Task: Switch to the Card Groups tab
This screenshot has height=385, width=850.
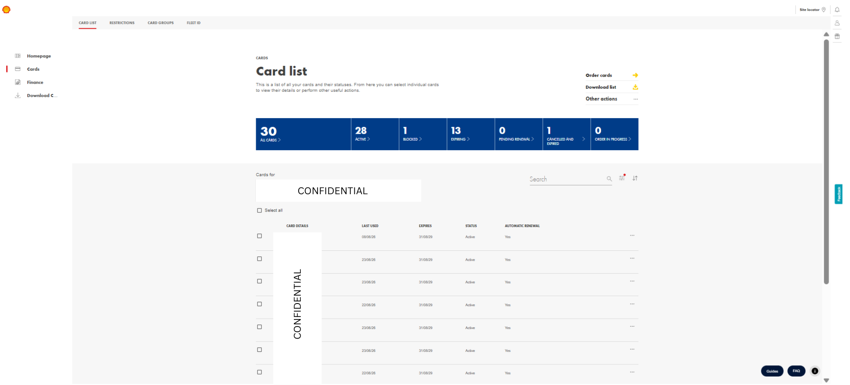Action: [x=160, y=23]
